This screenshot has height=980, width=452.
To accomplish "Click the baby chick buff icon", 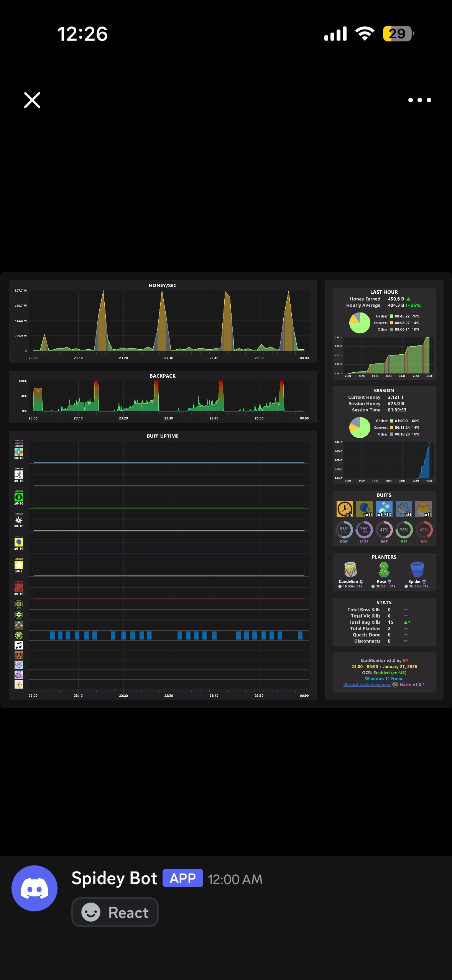I will click(423, 509).
